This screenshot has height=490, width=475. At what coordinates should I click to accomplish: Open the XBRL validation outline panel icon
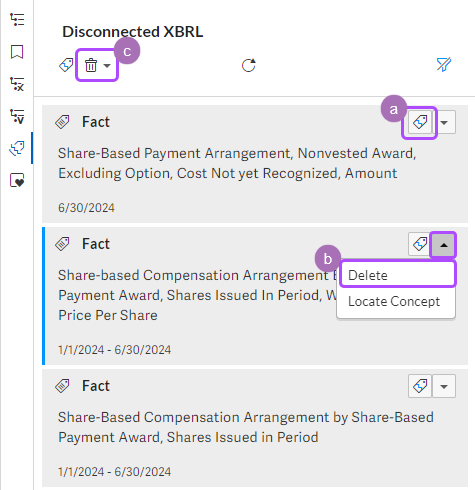pos(17,116)
